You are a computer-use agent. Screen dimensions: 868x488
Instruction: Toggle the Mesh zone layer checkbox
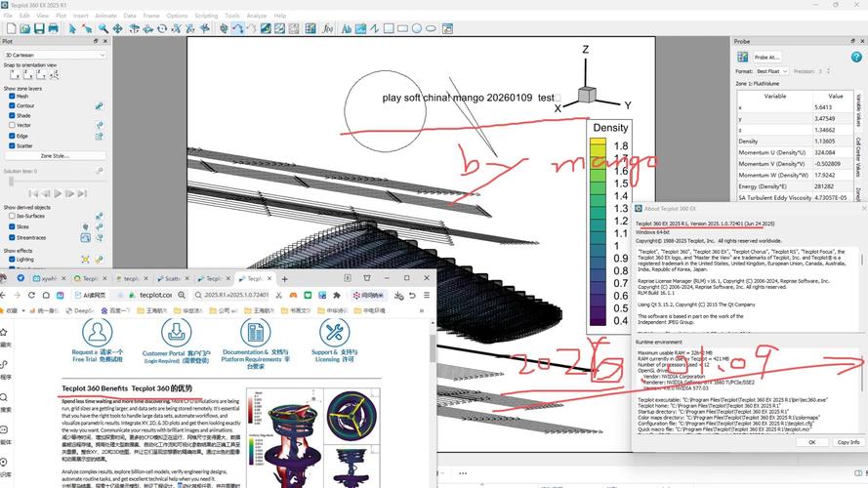(x=12, y=96)
